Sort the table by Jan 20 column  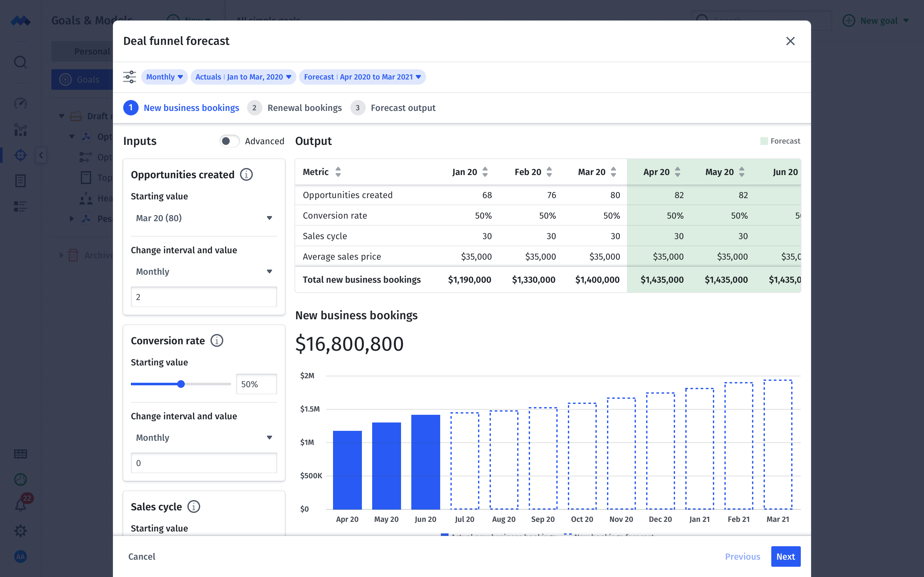(484, 172)
